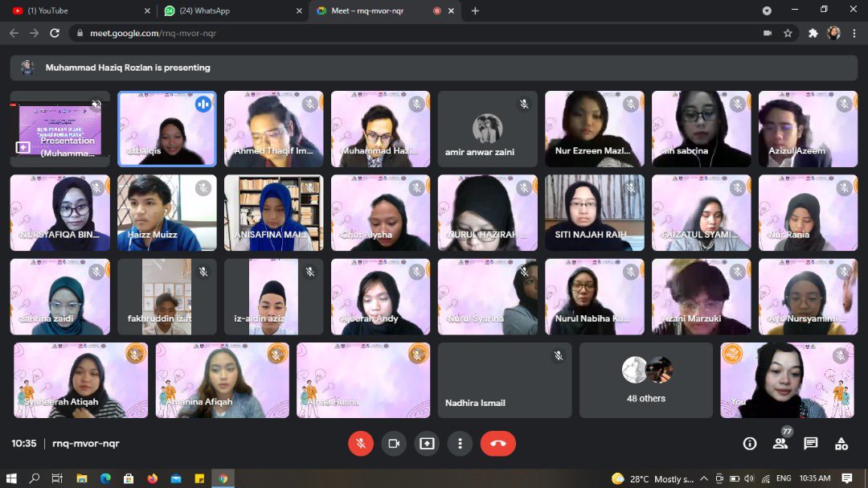The width and height of the screenshot is (868, 488).
Task: Select the Presentation tile thumbnail
Action: point(59,129)
